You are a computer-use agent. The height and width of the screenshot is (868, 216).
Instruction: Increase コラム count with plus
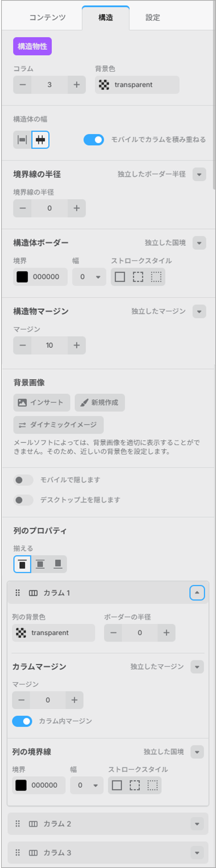tap(77, 85)
